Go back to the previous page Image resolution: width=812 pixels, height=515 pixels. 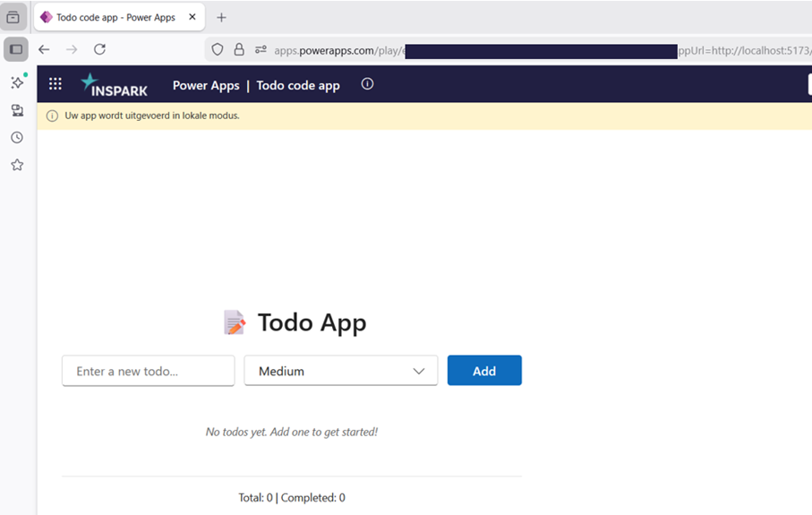[x=44, y=50]
